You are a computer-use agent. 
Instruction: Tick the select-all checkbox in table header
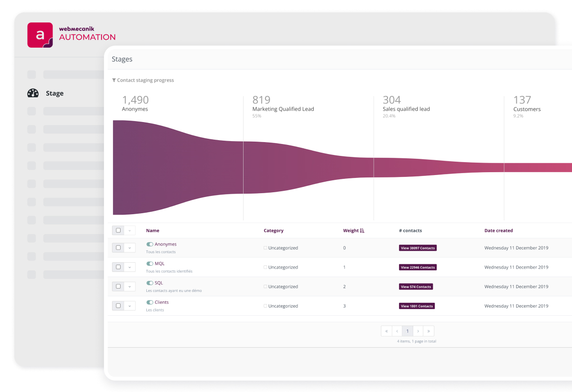point(118,230)
